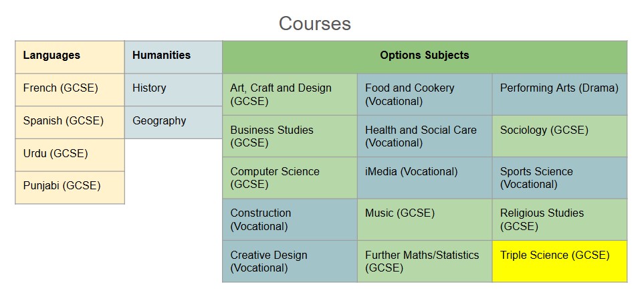Select the French (GCSE) cell

(70, 90)
